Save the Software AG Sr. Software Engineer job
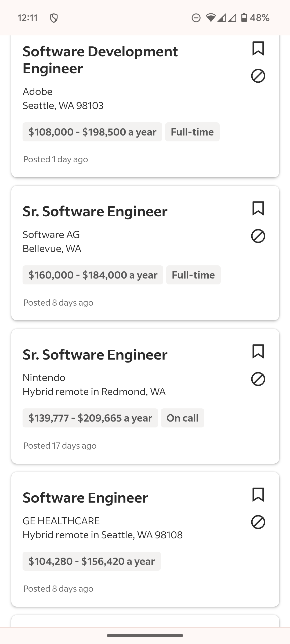The width and height of the screenshot is (290, 644). [x=258, y=208]
